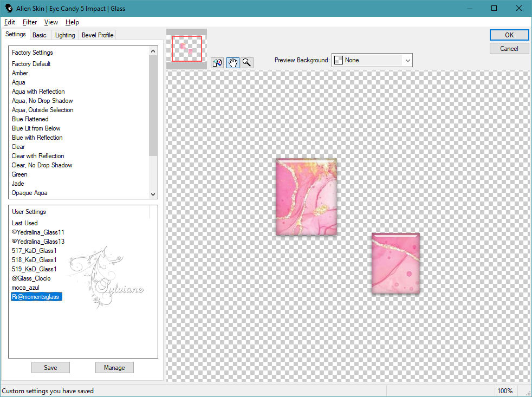The image size is (532, 397).
Task: Switch to the Lighting tab
Action: pos(65,35)
